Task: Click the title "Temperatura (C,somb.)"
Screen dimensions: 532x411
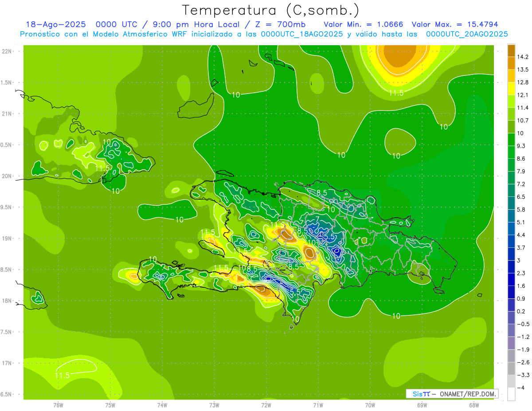Action: click(270, 11)
